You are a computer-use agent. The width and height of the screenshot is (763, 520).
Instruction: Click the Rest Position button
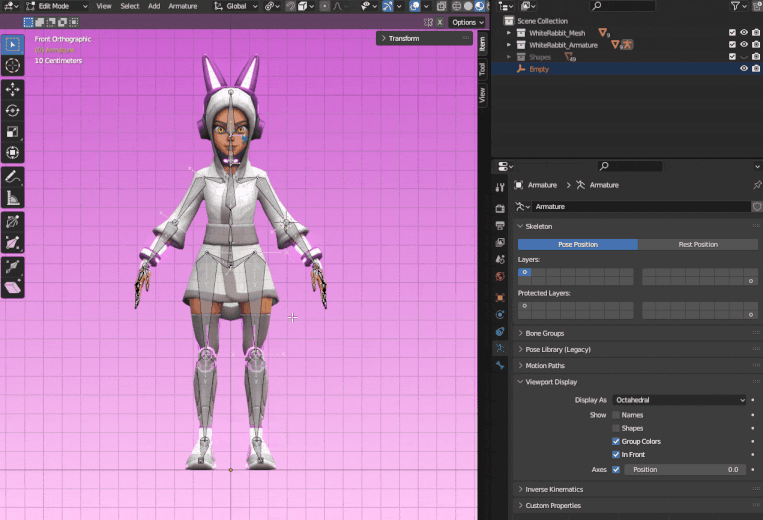click(697, 244)
